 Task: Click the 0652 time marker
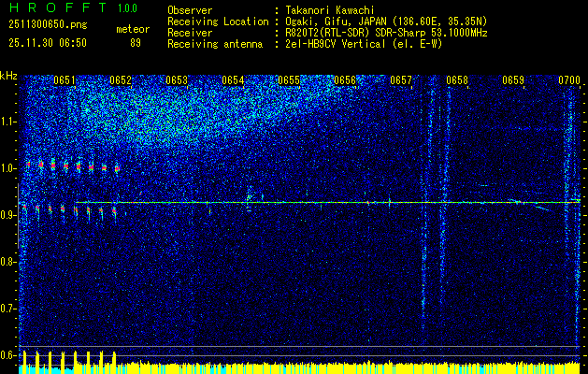click(121, 80)
